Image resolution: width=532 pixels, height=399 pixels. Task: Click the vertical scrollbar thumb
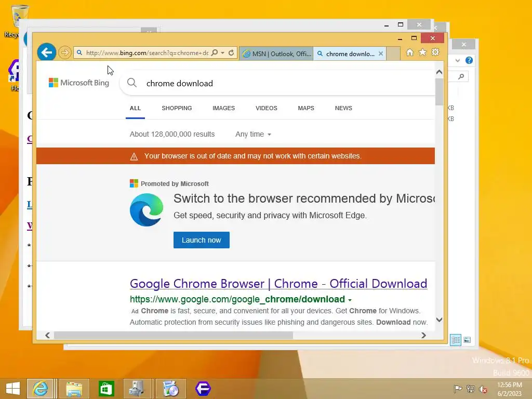point(439,91)
